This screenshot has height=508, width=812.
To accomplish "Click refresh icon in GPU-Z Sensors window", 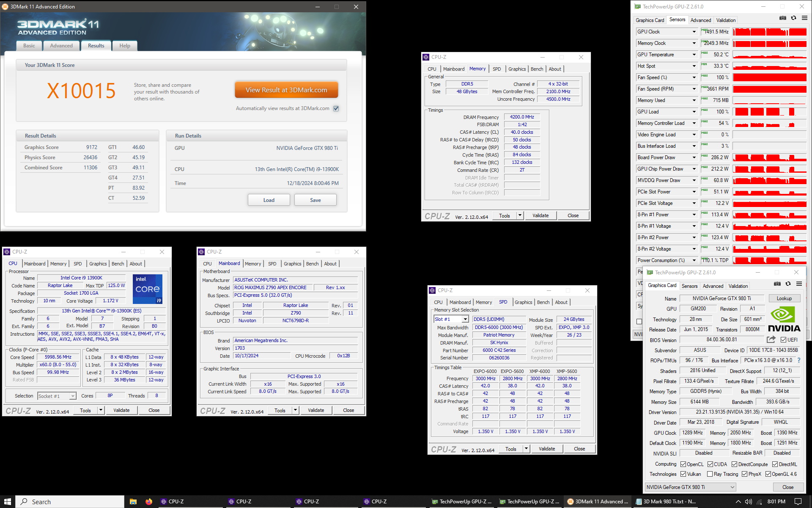I will pyautogui.click(x=793, y=18).
